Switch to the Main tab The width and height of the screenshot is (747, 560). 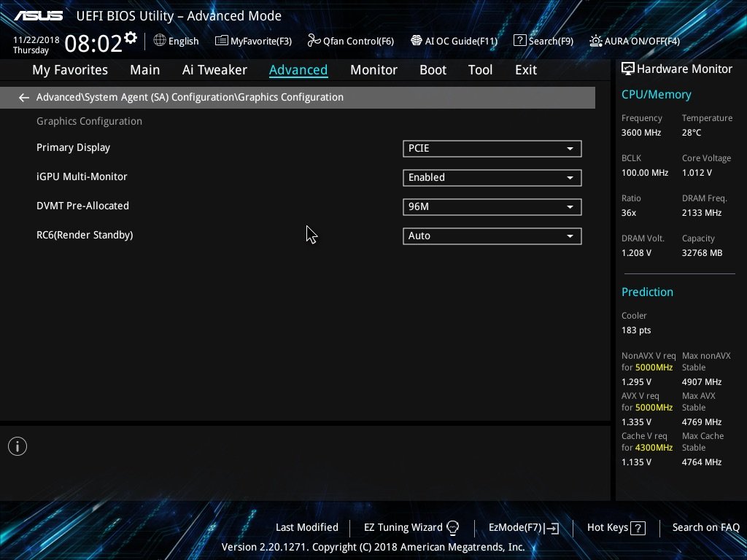pos(145,70)
